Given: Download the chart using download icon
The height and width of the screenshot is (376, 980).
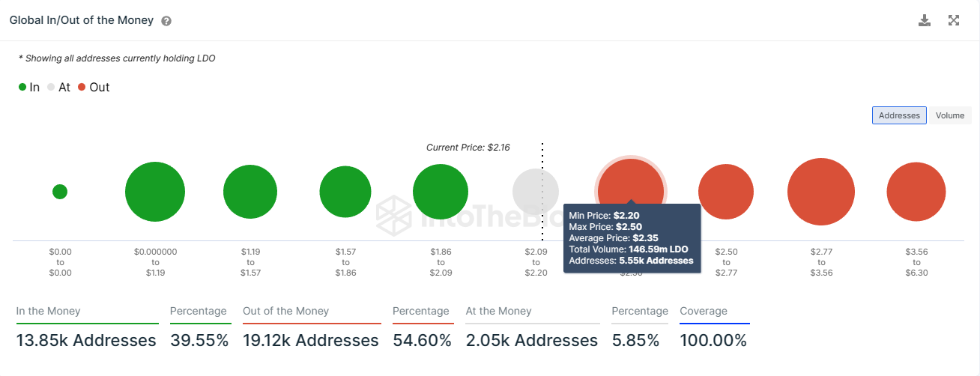Looking at the screenshot, I should coord(925,20).
